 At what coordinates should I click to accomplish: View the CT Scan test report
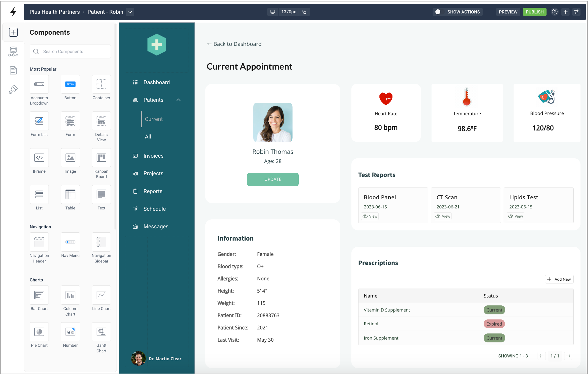[443, 216]
